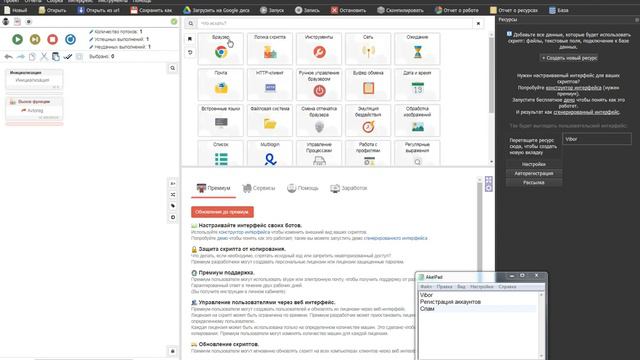Viewport: 640px width, 360px height.
Task: Open the Multilogin action group
Action: click(x=270, y=153)
